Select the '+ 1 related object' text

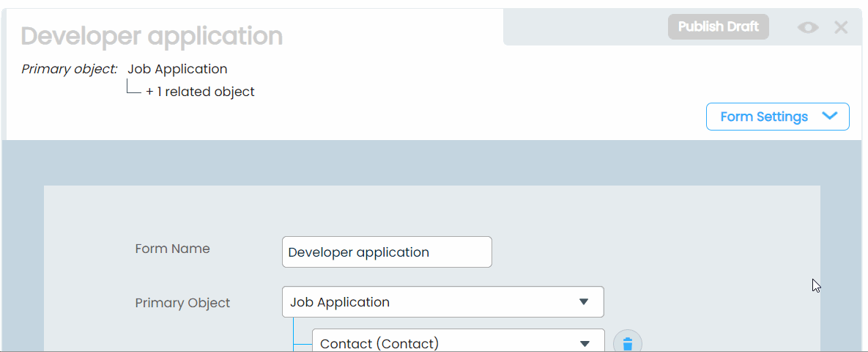200,92
